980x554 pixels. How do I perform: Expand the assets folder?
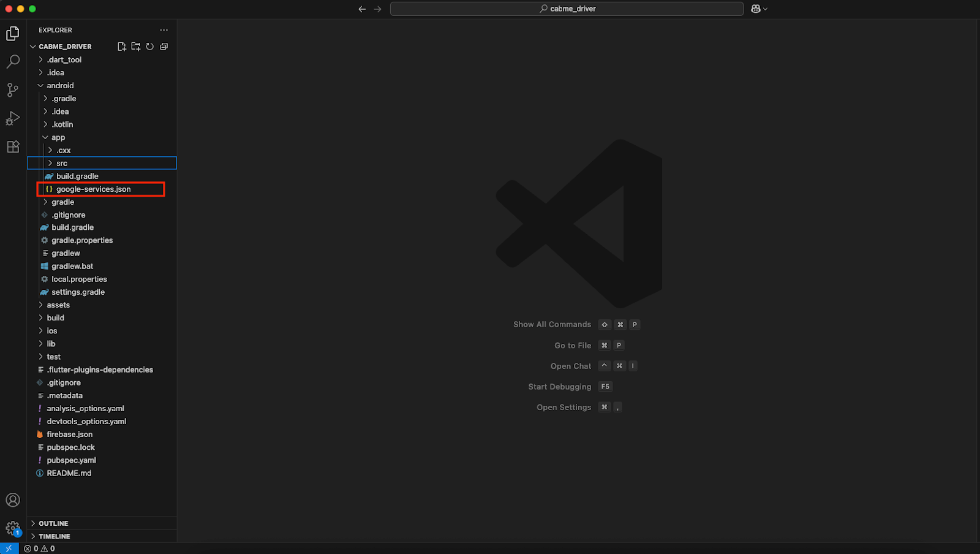click(102, 305)
